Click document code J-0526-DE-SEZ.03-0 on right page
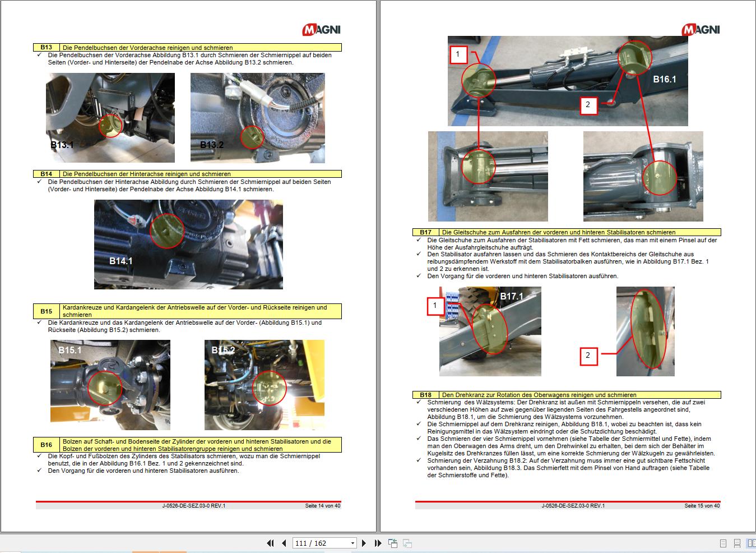The height and width of the screenshot is (553, 756). [x=573, y=506]
